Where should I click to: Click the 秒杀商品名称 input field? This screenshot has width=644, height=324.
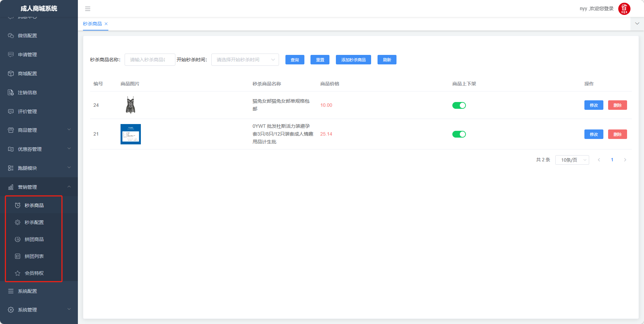[150, 60]
